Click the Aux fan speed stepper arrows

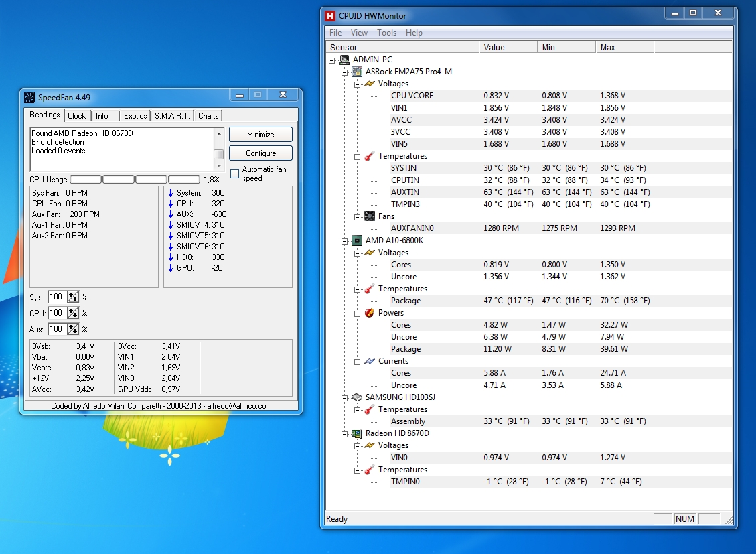coord(73,329)
